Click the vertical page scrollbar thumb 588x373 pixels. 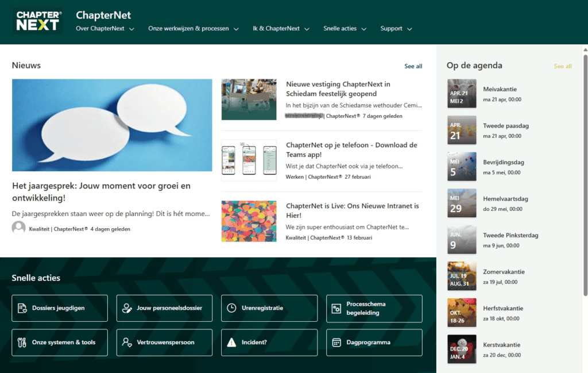coord(585,175)
